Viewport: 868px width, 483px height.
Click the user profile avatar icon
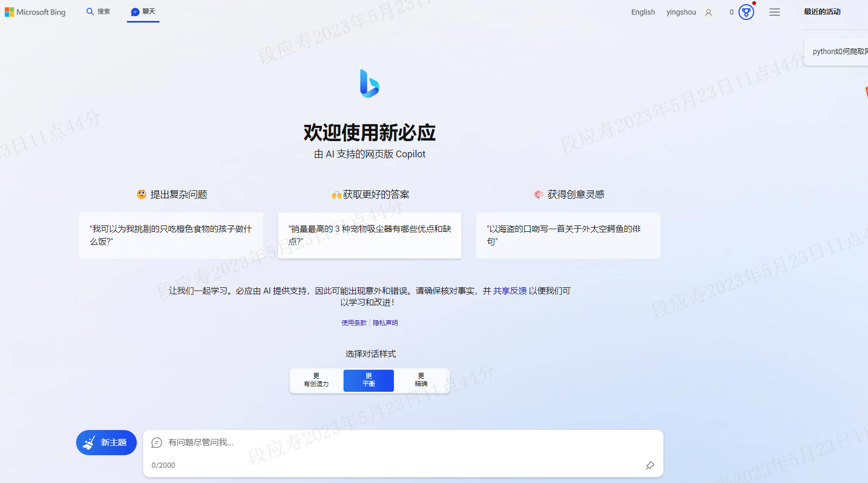point(709,13)
